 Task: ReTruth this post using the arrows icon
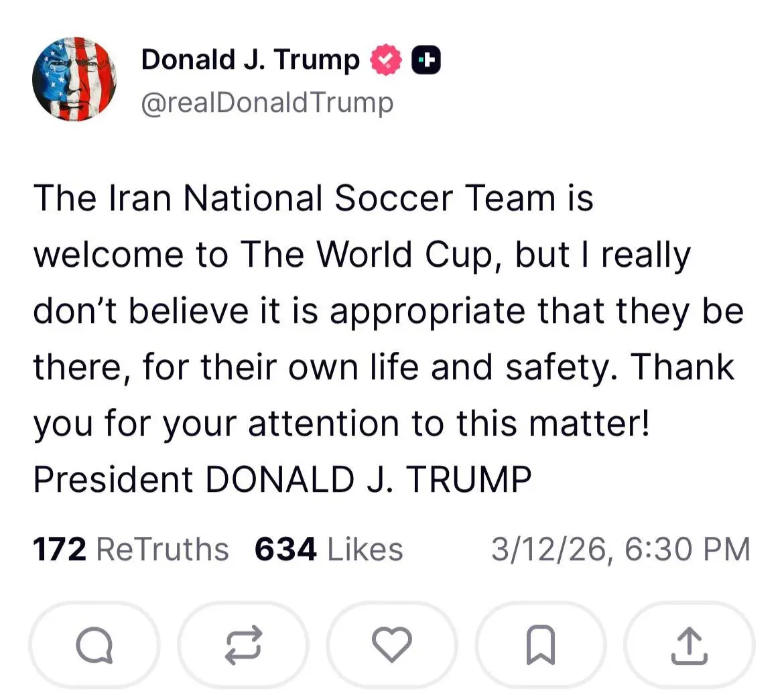pyautogui.click(x=243, y=645)
